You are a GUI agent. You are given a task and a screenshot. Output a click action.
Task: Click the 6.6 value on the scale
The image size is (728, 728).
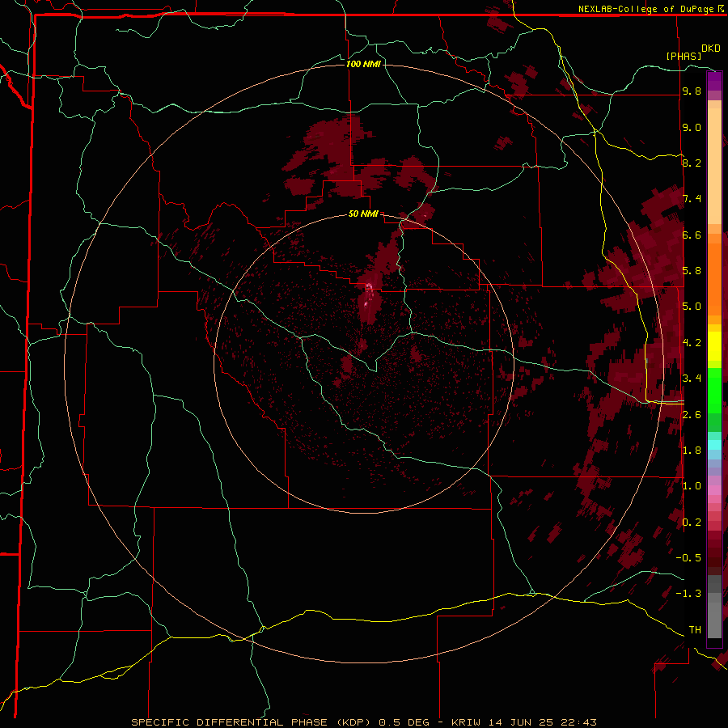click(692, 235)
